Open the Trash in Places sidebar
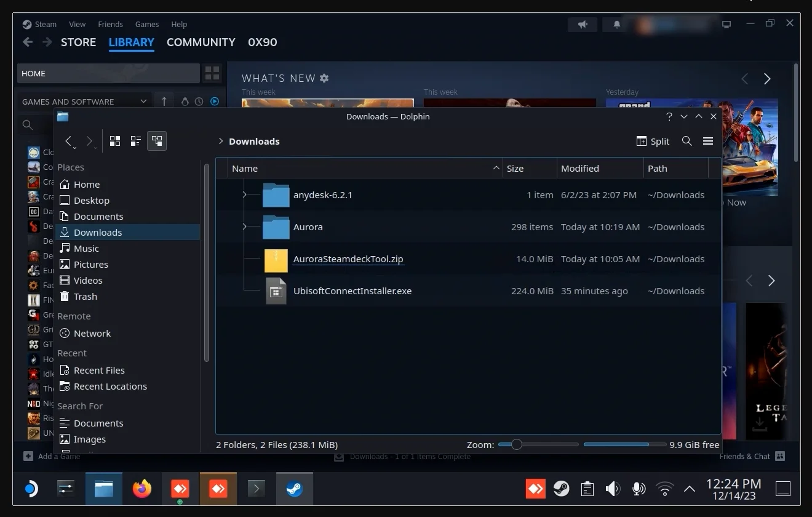 [85, 297]
